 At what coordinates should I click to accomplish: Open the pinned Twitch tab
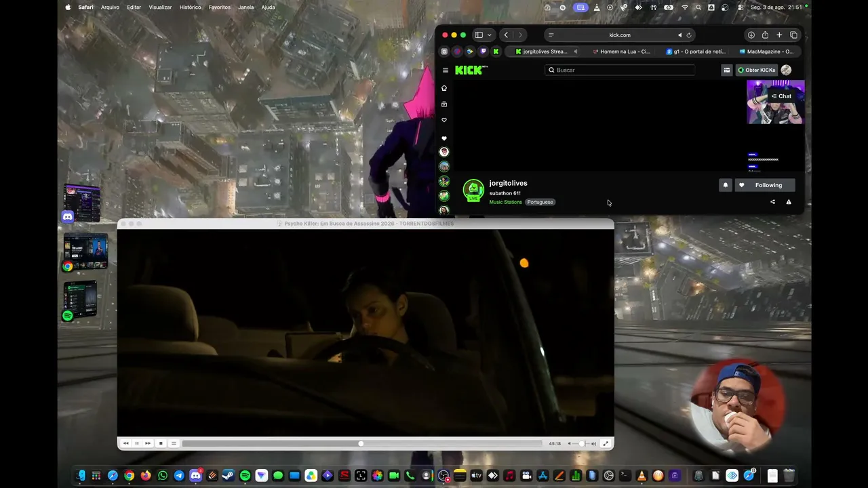[483, 52]
